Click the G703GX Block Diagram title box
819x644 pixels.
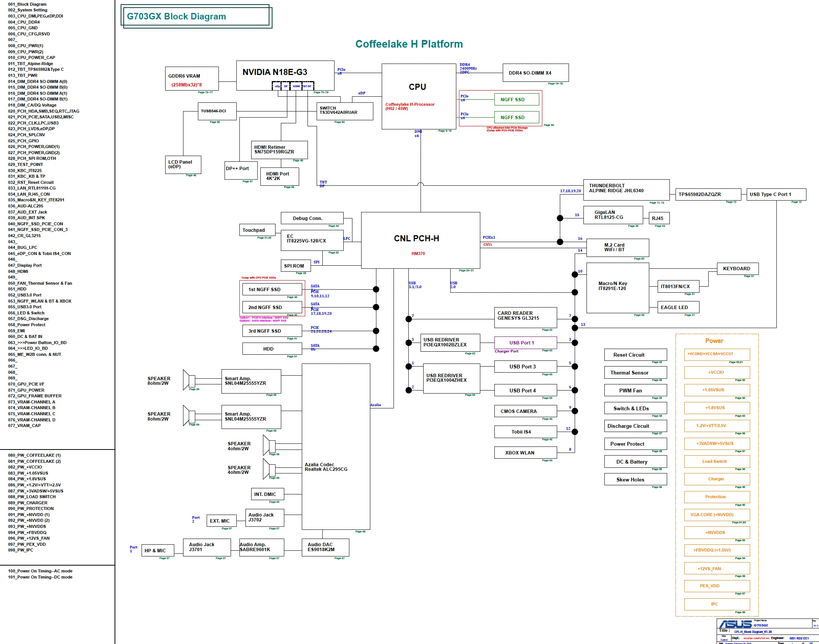(196, 16)
